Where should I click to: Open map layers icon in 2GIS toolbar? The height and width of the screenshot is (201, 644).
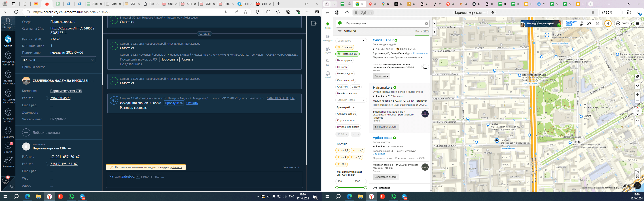click(x=597, y=23)
